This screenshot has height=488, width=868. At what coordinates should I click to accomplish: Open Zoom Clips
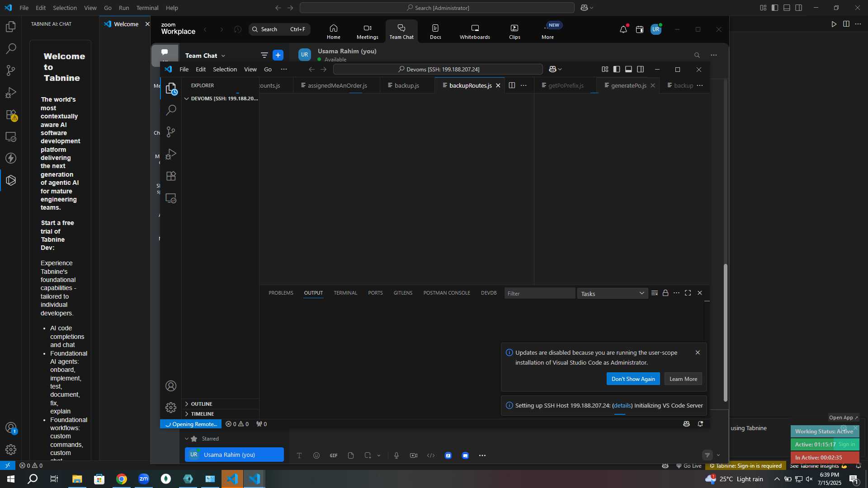(514, 32)
